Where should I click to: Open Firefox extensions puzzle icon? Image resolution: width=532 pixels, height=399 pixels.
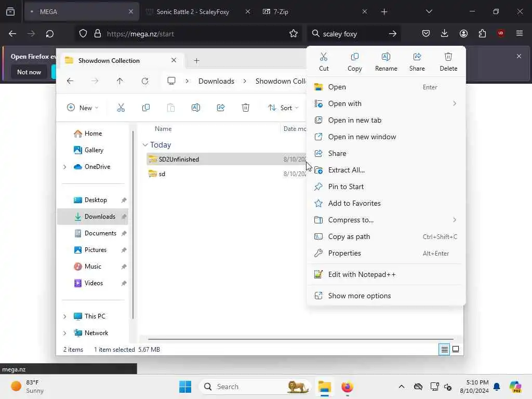(482, 33)
